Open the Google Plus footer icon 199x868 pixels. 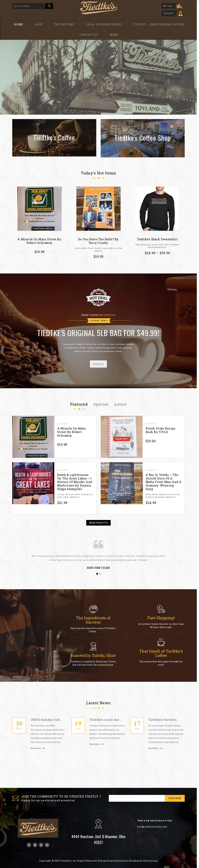pyautogui.click(x=47, y=845)
